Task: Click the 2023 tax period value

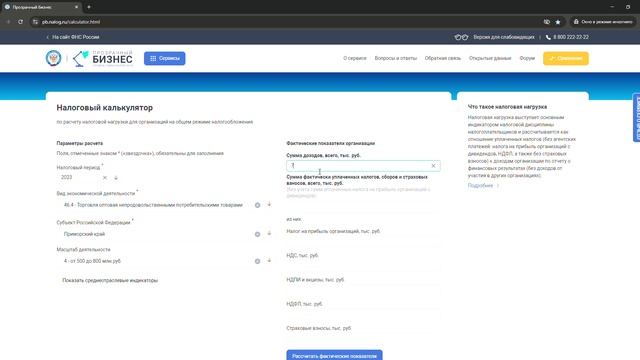Action: pos(67,177)
